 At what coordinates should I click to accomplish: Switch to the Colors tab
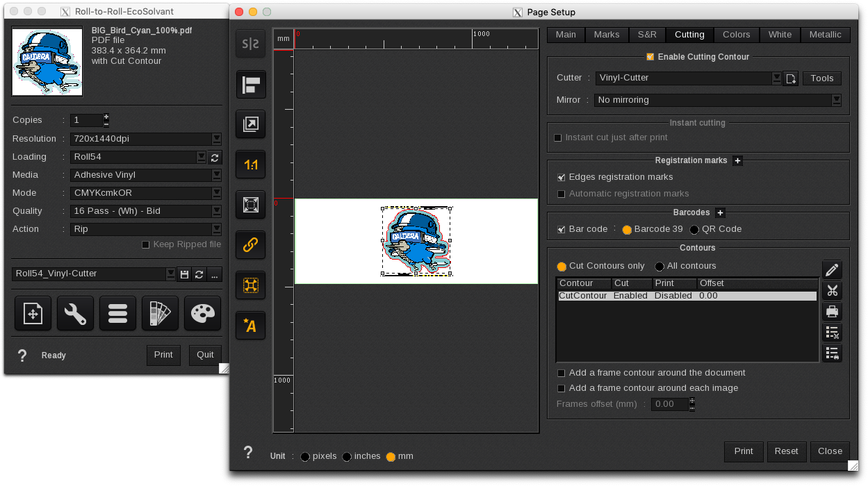click(736, 34)
